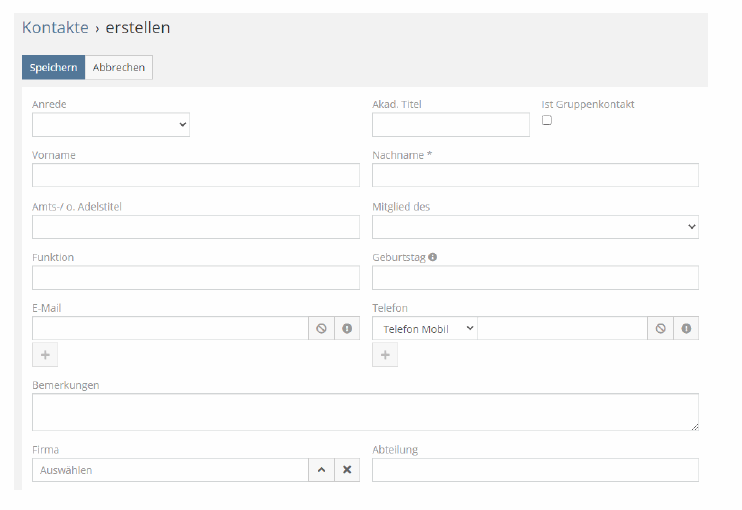Click the Bemerkungen text area
Screen dimensions: 742x510
point(365,412)
